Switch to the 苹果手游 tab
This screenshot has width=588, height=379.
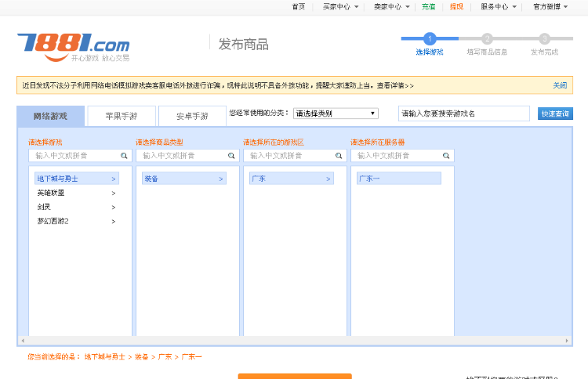pyautogui.click(x=122, y=116)
